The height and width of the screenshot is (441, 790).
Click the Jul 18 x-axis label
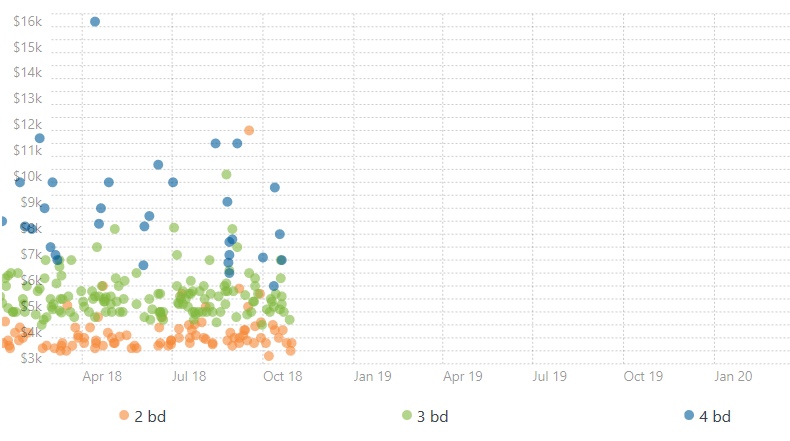[190, 376]
